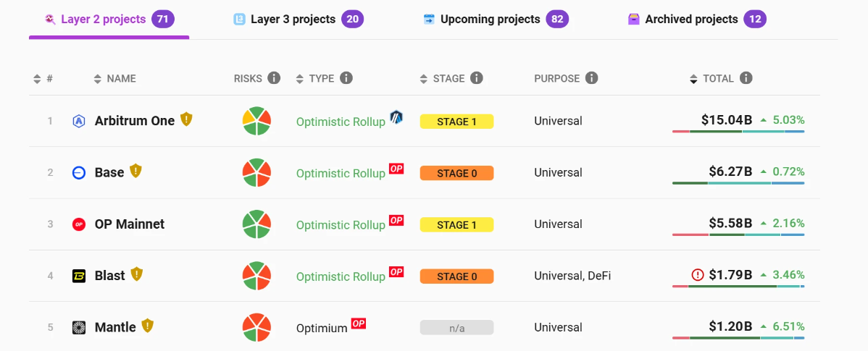Click the red alert icon beside Blast total
This screenshot has height=351, width=868.
click(698, 275)
